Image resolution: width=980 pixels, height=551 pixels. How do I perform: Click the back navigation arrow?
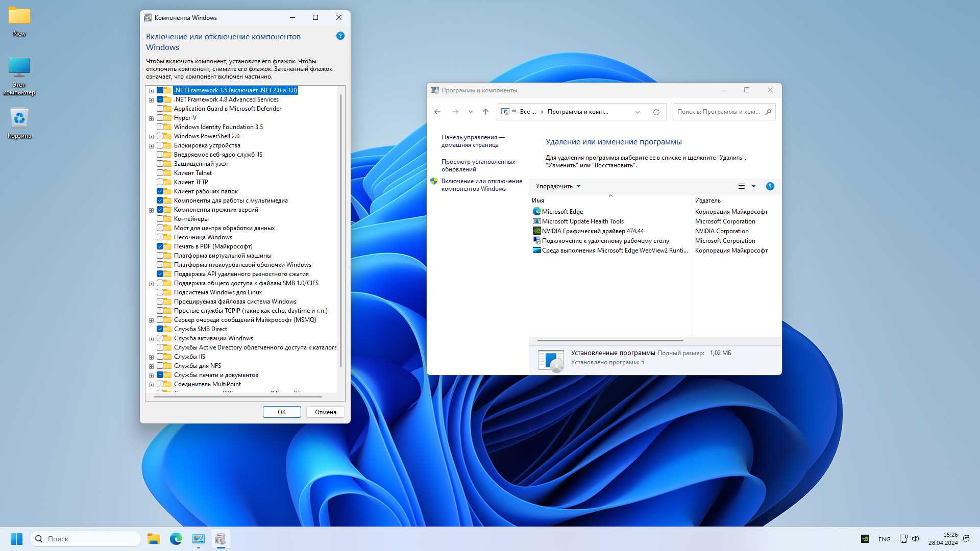437,112
